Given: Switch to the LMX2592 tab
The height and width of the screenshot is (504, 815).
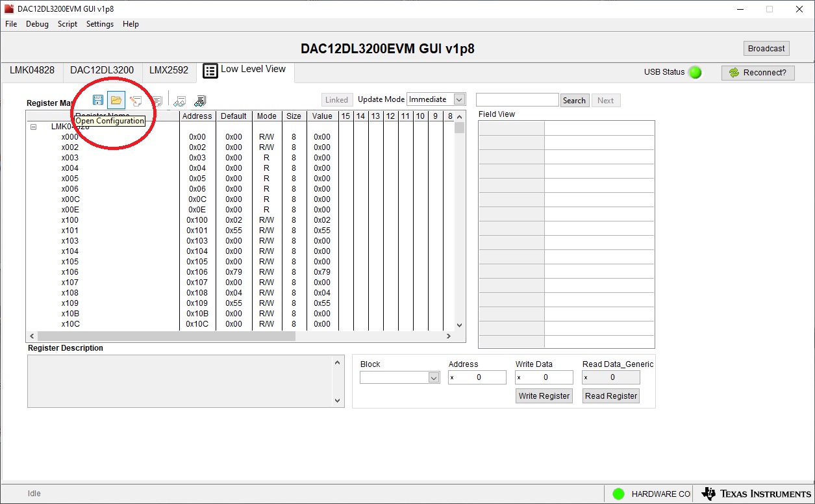Looking at the screenshot, I should (x=169, y=70).
